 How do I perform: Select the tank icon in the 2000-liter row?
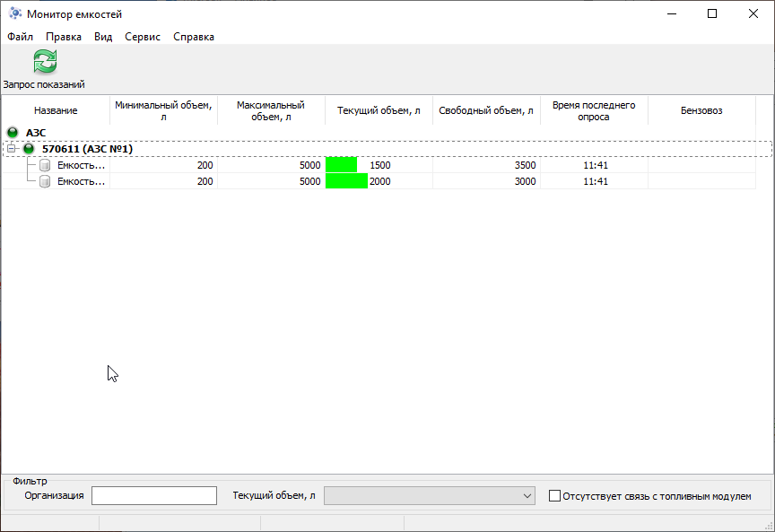pos(45,181)
